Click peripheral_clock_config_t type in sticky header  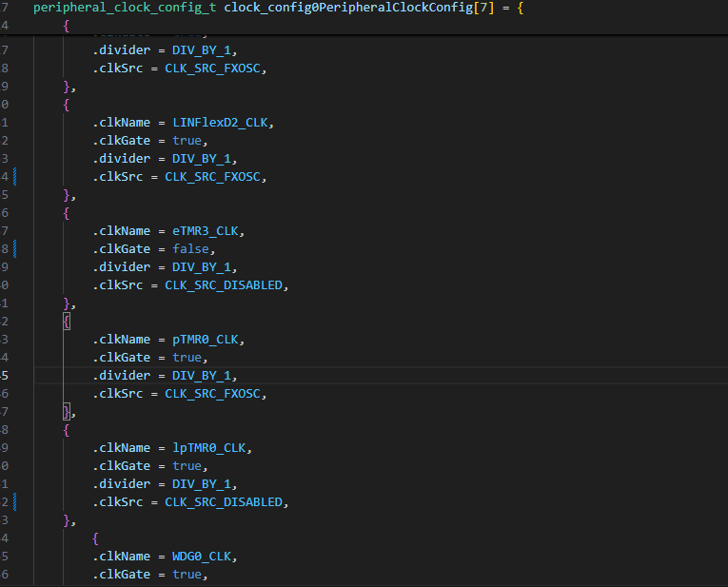point(126,8)
